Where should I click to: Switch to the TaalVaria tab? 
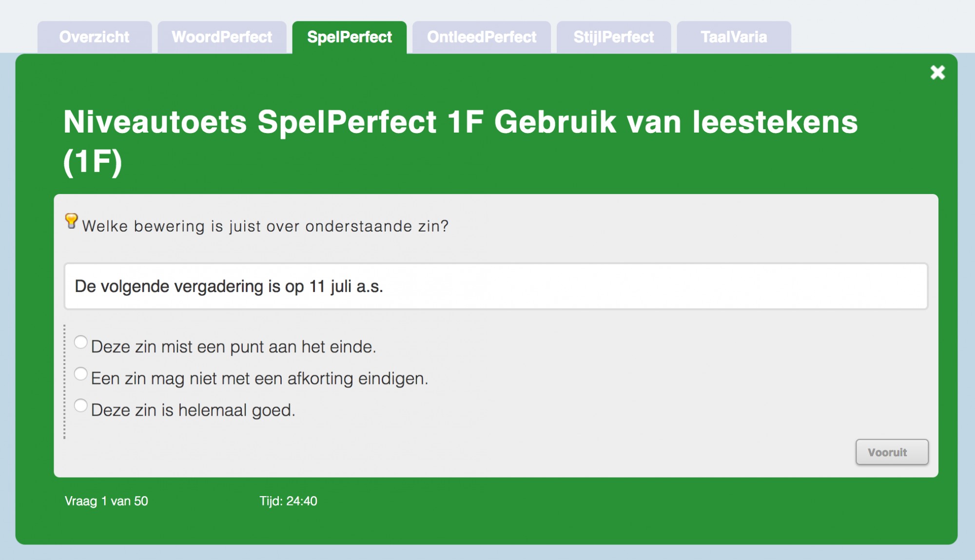tap(734, 37)
